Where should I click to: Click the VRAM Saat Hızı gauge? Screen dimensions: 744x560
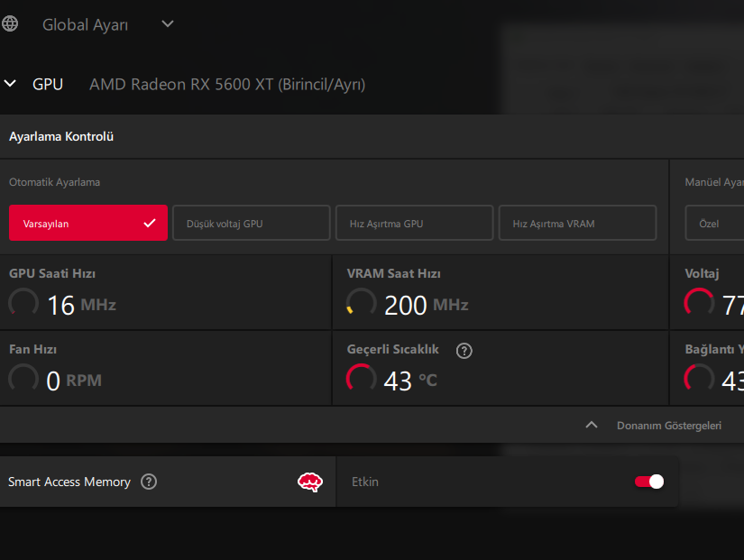click(361, 303)
